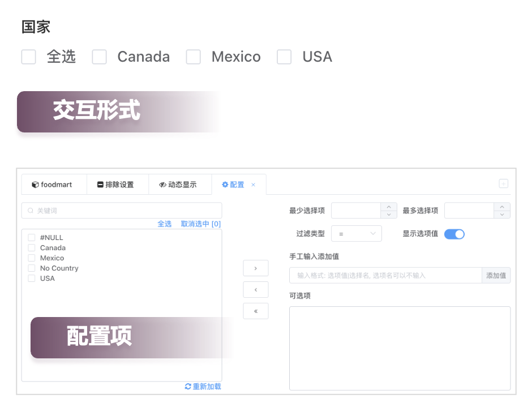Click the blue 全选 link above list
532x411 pixels.
[x=165, y=224]
